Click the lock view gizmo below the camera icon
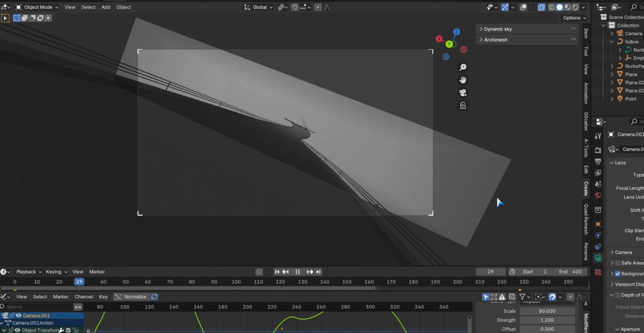 click(x=463, y=105)
